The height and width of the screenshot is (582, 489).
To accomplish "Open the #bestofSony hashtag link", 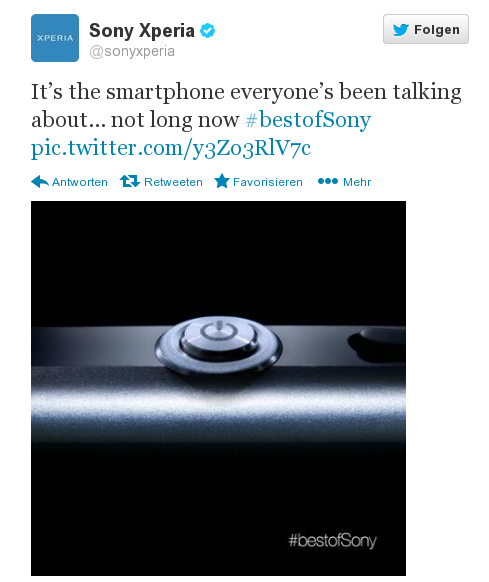I will (308, 120).
